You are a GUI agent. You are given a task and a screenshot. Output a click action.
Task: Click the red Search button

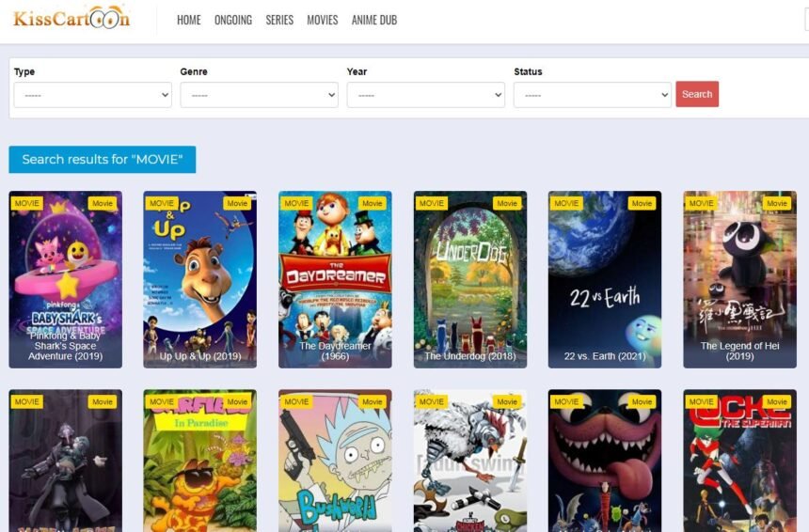click(697, 94)
